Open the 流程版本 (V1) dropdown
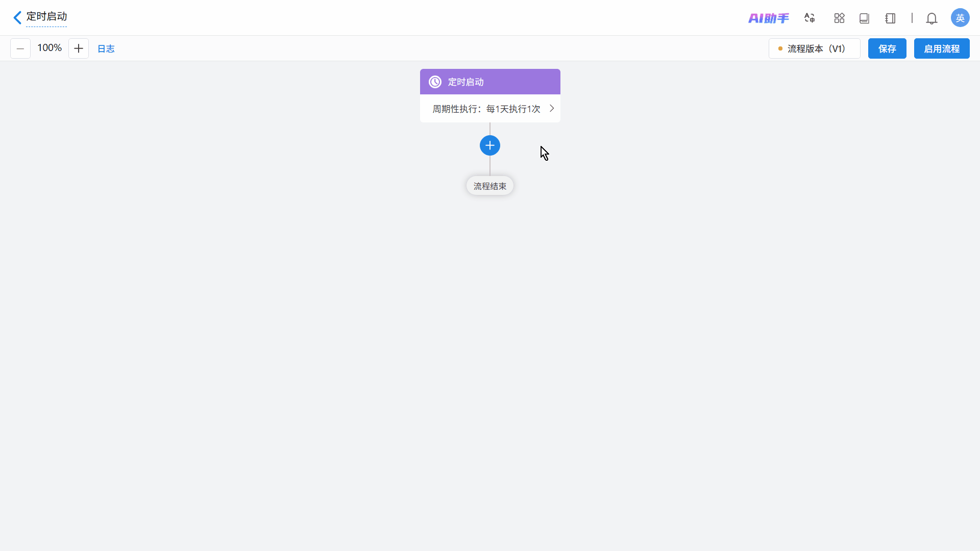This screenshot has height=551, width=980. (814, 48)
